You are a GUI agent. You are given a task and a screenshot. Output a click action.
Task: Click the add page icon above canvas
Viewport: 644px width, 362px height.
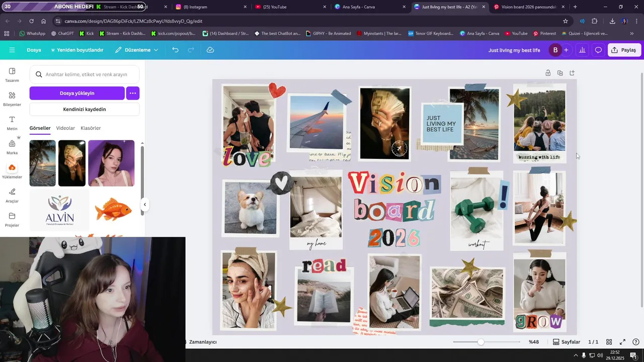point(572,73)
